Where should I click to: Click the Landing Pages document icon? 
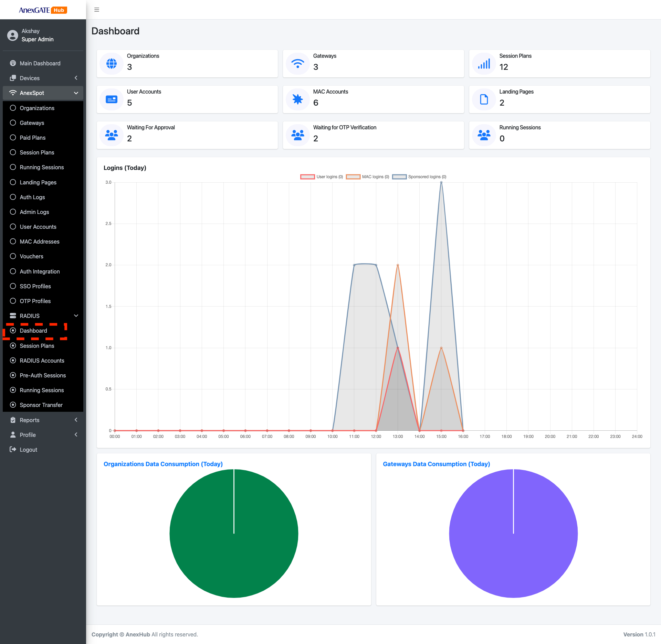pyautogui.click(x=484, y=99)
